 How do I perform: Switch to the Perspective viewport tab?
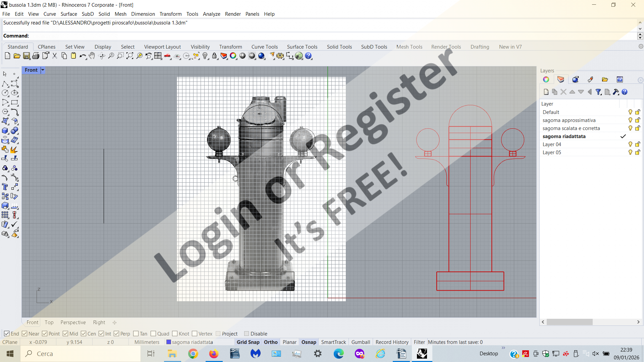tap(73, 322)
